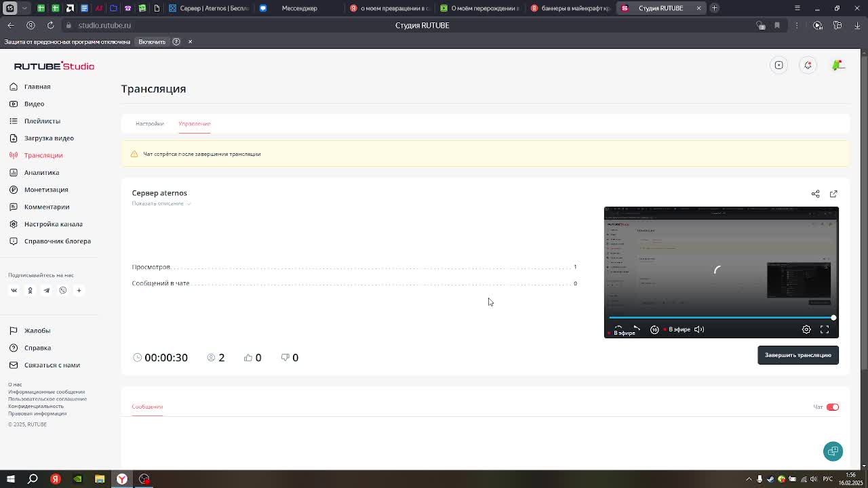
Task: End the stream with Завершить трансляцию
Action: pyautogui.click(x=797, y=355)
